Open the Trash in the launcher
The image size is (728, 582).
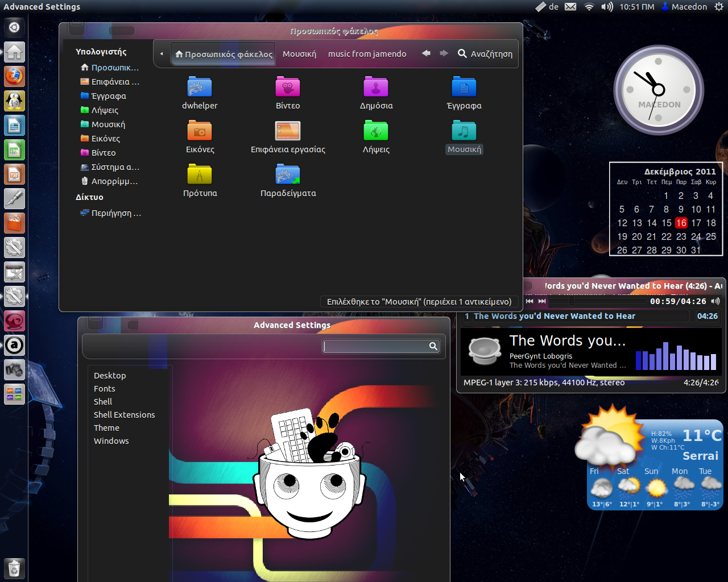14,568
